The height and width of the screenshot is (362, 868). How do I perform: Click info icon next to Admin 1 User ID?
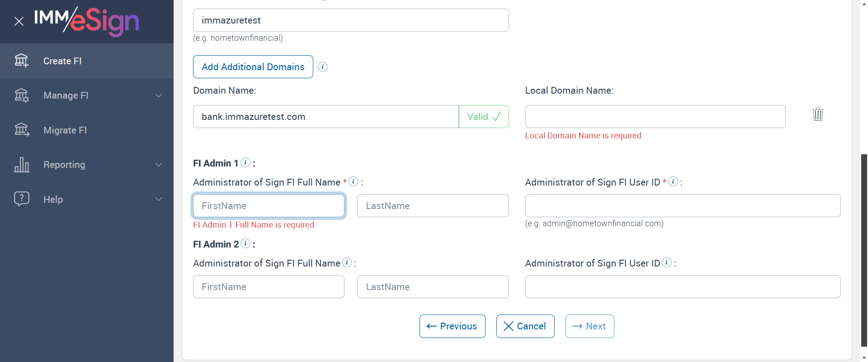pos(673,181)
